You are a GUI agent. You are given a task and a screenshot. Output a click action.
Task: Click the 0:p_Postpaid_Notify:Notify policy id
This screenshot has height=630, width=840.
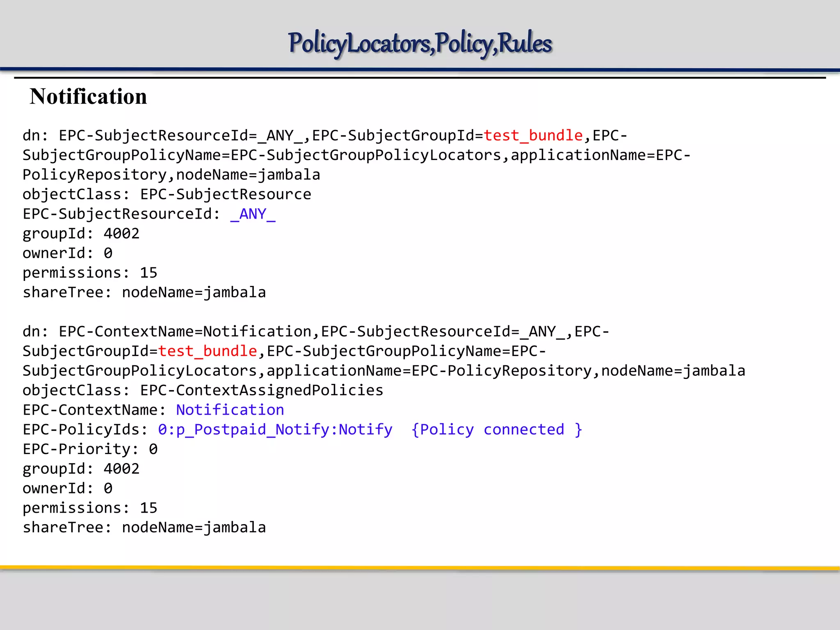click(275, 429)
